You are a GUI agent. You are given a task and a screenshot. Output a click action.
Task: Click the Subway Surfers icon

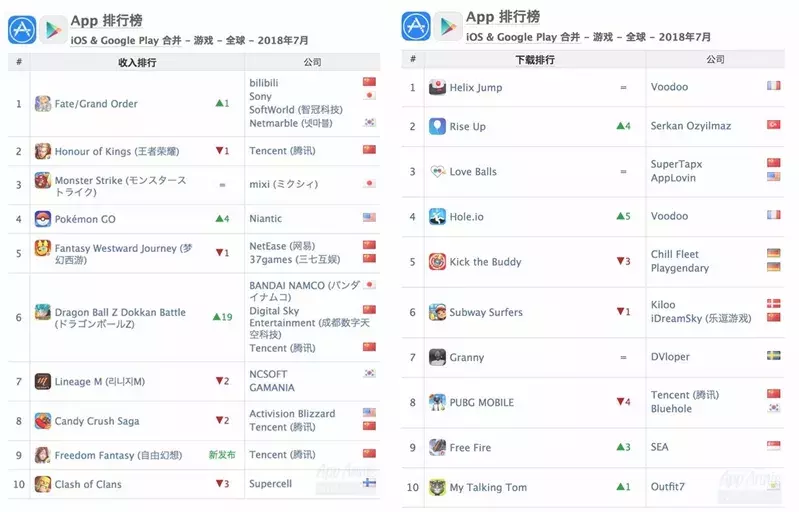(437, 312)
